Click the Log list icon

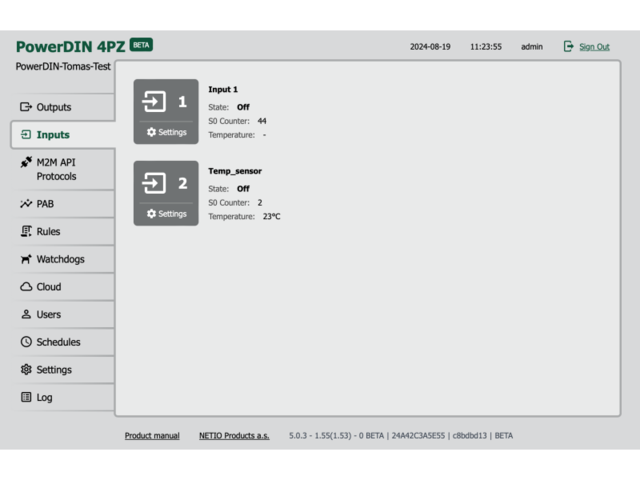click(27, 397)
